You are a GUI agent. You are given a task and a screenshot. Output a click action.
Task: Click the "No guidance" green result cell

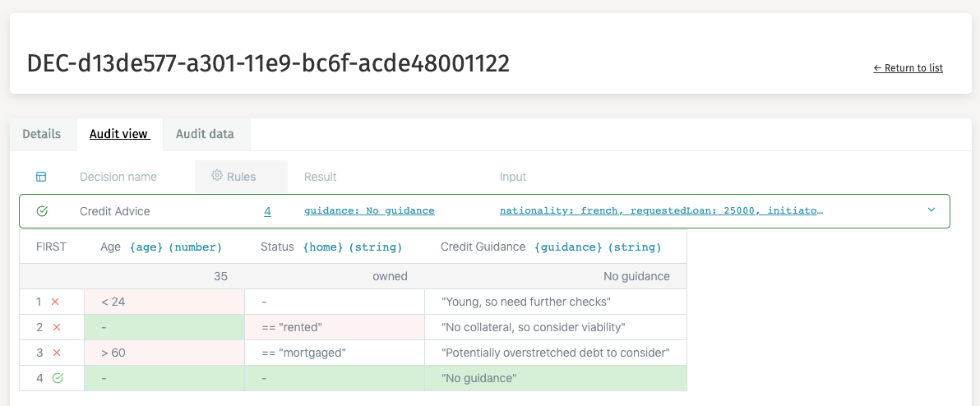(x=555, y=378)
